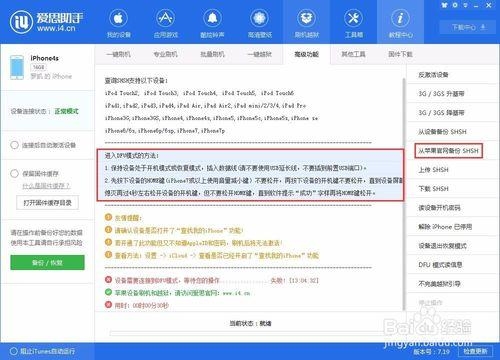Enable 连接后自动激活设备 option

point(14,145)
